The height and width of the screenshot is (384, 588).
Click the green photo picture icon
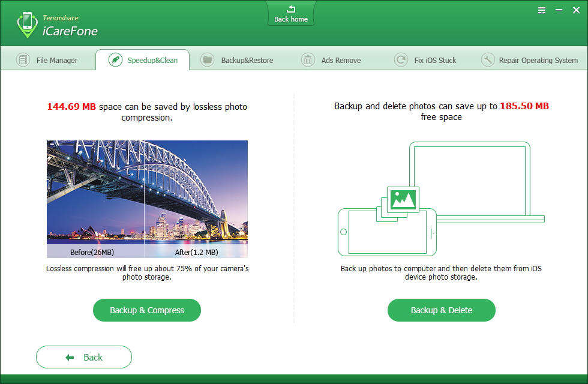403,199
